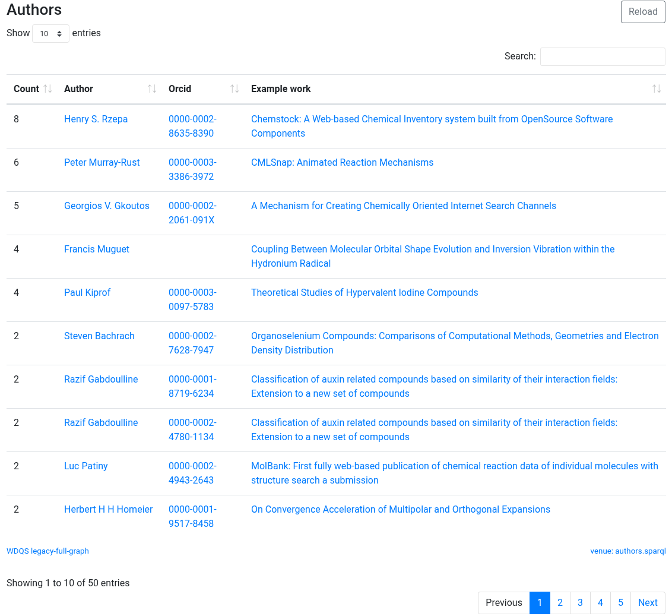672x616 pixels.
Task: Open CMLSnap: Animated Reaction Mechanisms work
Action: (x=342, y=163)
